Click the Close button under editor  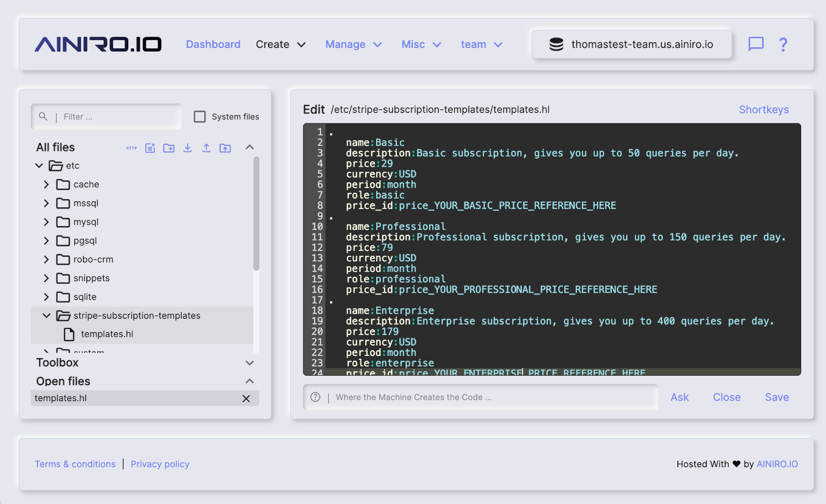pyautogui.click(x=727, y=397)
